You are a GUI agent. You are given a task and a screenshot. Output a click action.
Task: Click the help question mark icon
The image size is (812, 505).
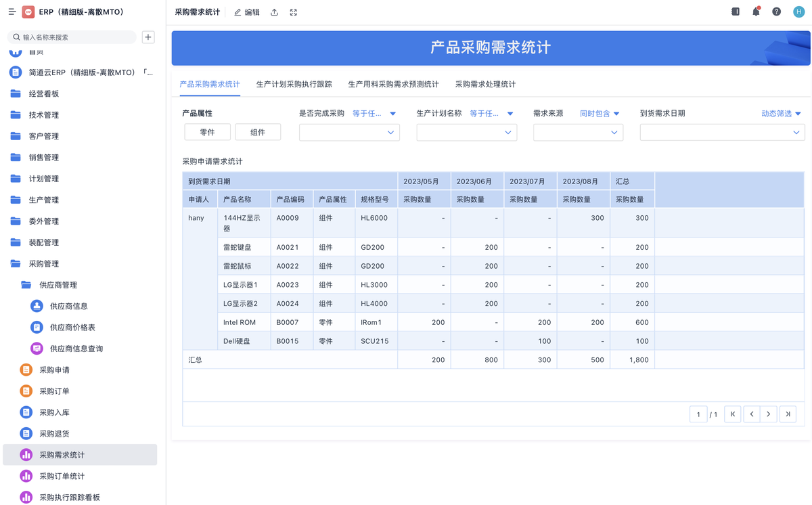[x=776, y=12]
